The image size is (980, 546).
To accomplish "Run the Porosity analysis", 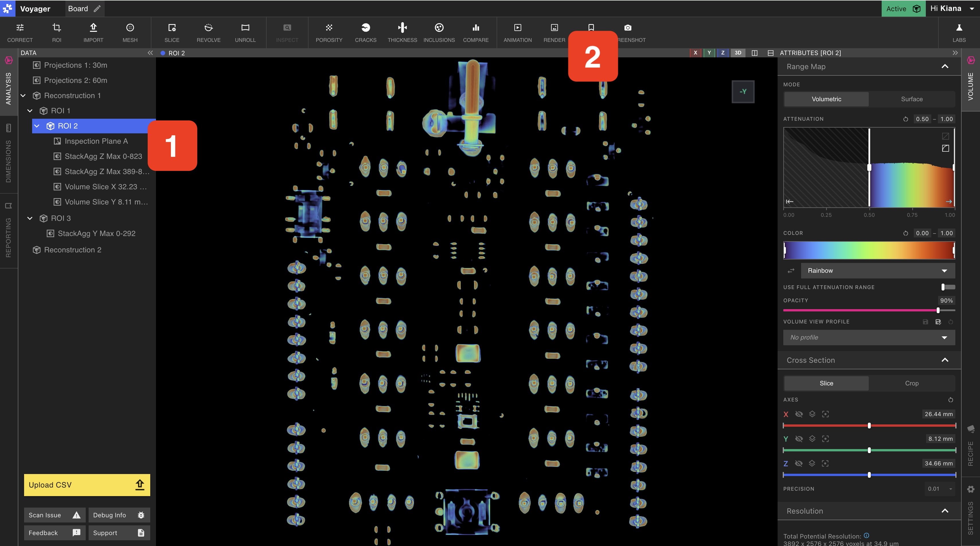I will (329, 32).
